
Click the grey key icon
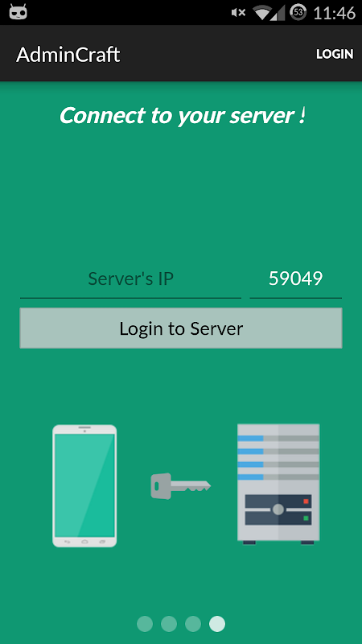(x=180, y=486)
